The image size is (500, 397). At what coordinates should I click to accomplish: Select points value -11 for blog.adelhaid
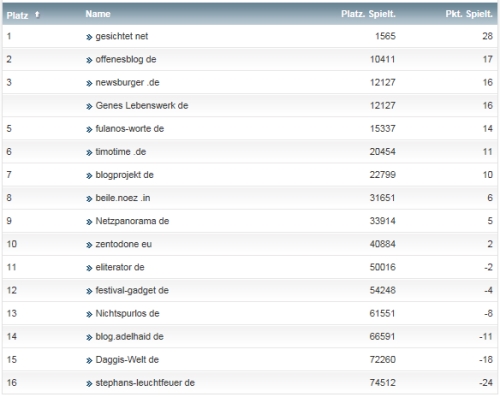[x=486, y=336]
